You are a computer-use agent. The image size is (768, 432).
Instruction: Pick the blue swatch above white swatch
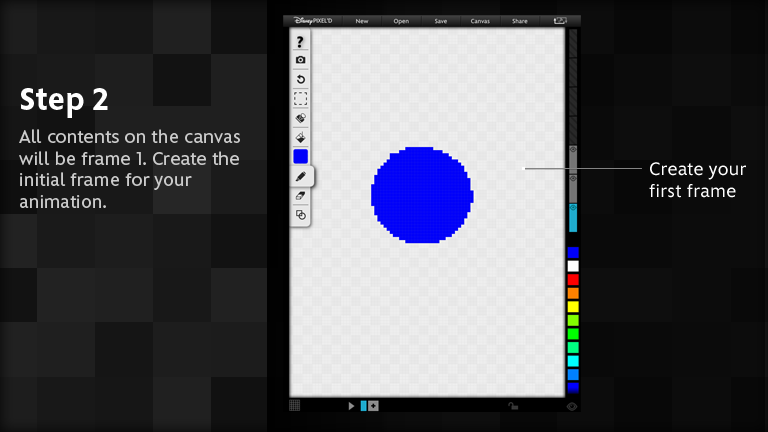point(573,252)
